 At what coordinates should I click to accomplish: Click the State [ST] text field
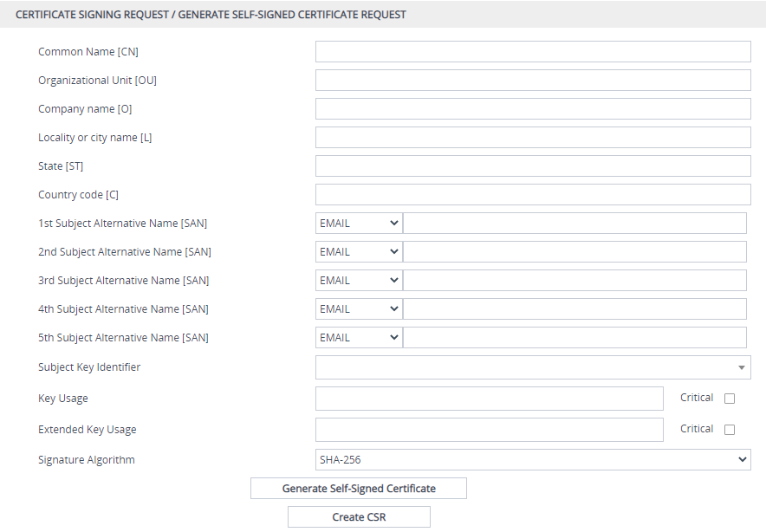(533, 166)
